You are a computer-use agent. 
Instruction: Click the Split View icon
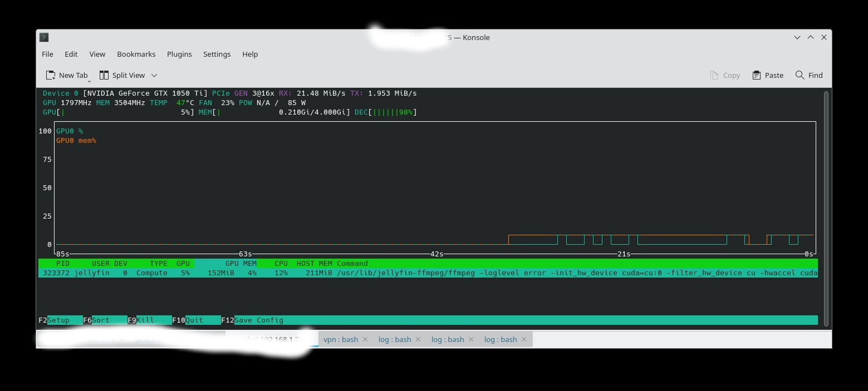[x=104, y=75]
